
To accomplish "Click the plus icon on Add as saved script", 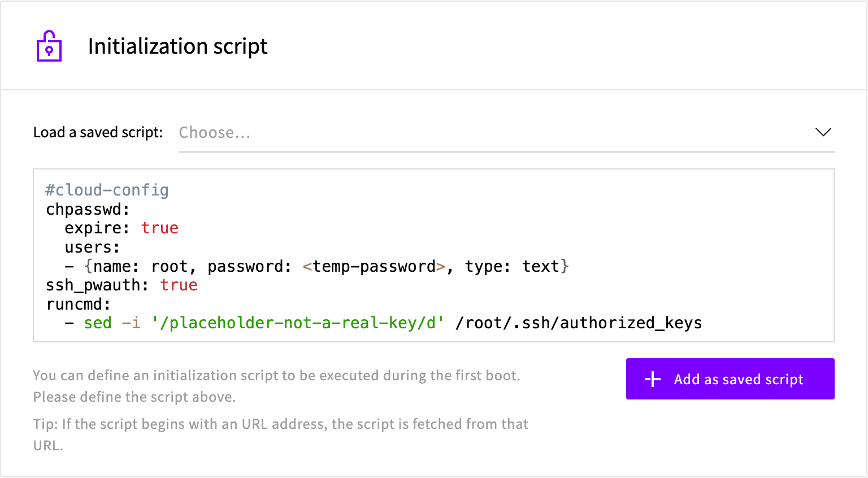I will 653,379.
